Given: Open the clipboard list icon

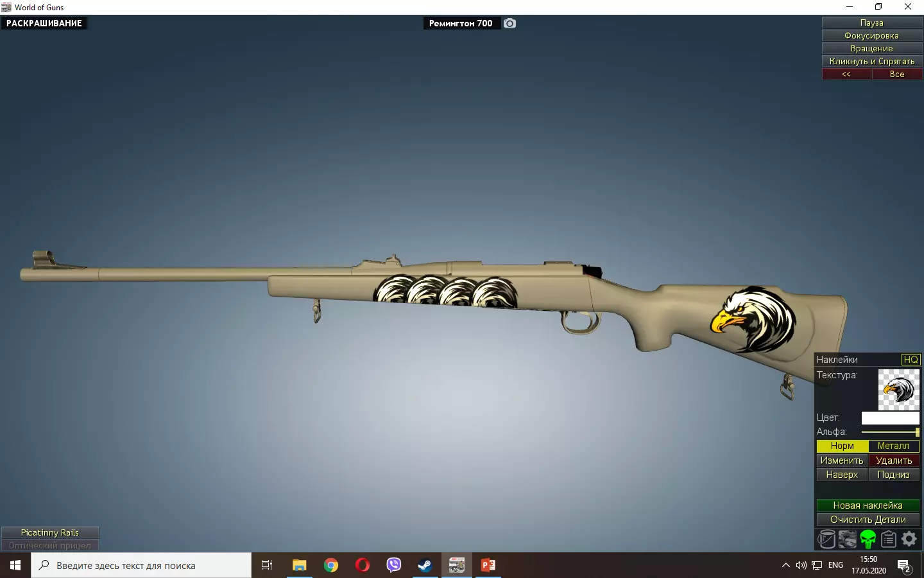Looking at the screenshot, I should click(x=888, y=539).
